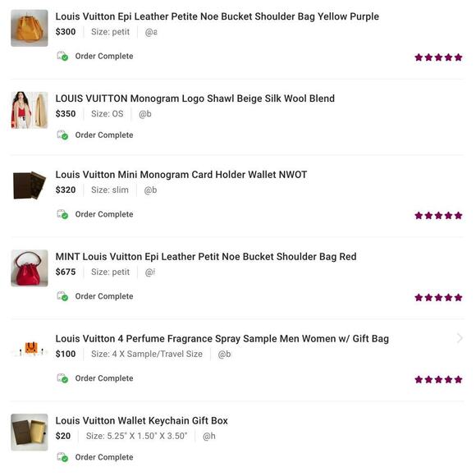
Task: Click the order complete icon for Keychain Gift Box
Action: tap(62, 457)
